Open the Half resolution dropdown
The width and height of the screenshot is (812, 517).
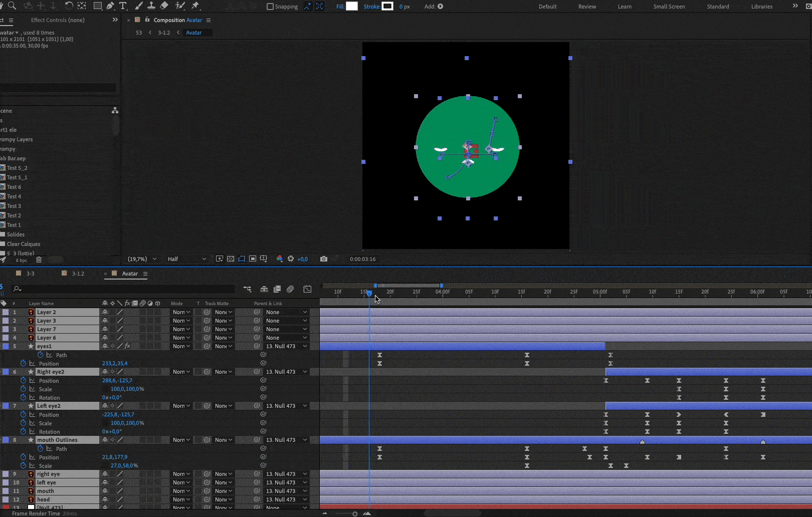[x=186, y=259]
